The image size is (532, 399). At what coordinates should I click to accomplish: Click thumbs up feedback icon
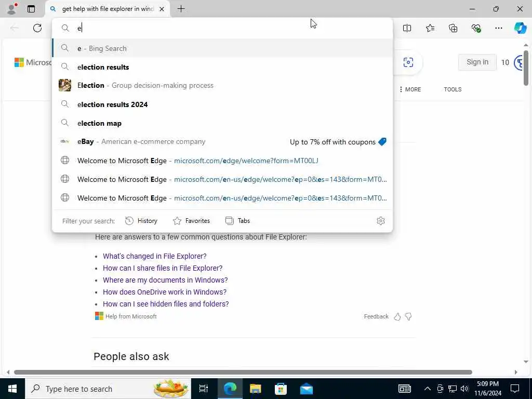(397, 316)
